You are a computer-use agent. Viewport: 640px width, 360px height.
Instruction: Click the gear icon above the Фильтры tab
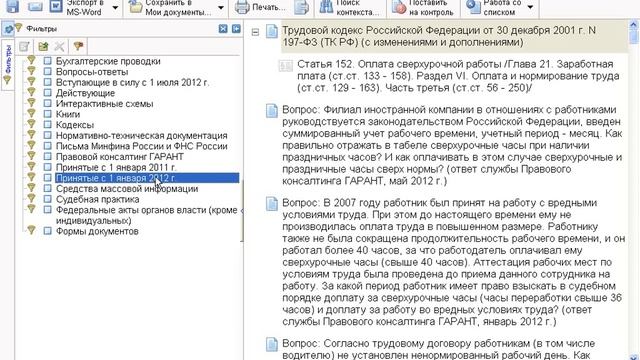(x=7, y=29)
